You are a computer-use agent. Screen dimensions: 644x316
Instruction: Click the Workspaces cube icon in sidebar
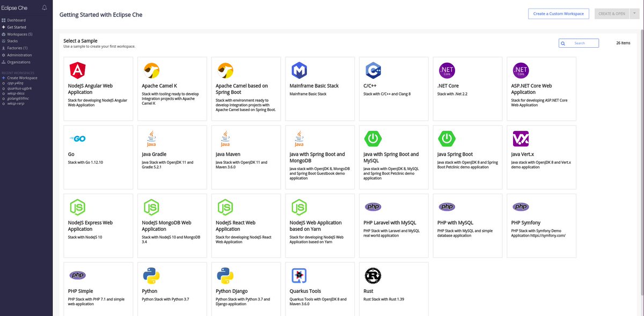[x=4, y=34]
